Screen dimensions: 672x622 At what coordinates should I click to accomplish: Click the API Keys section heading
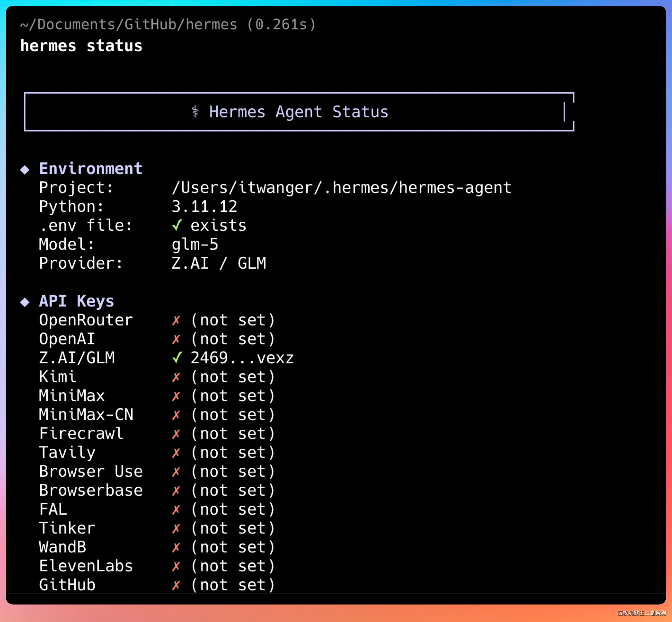pos(76,301)
